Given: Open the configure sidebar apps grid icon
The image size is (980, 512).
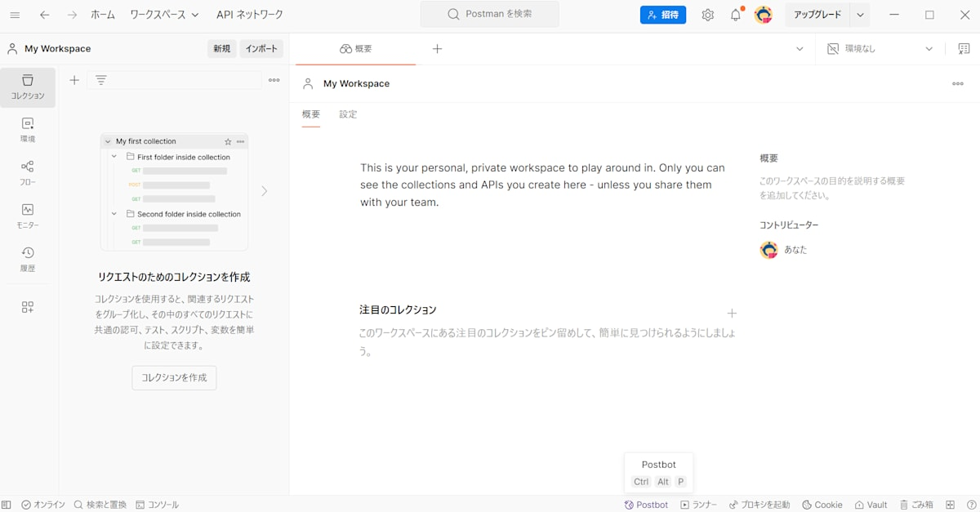Looking at the screenshot, I should (x=28, y=307).
